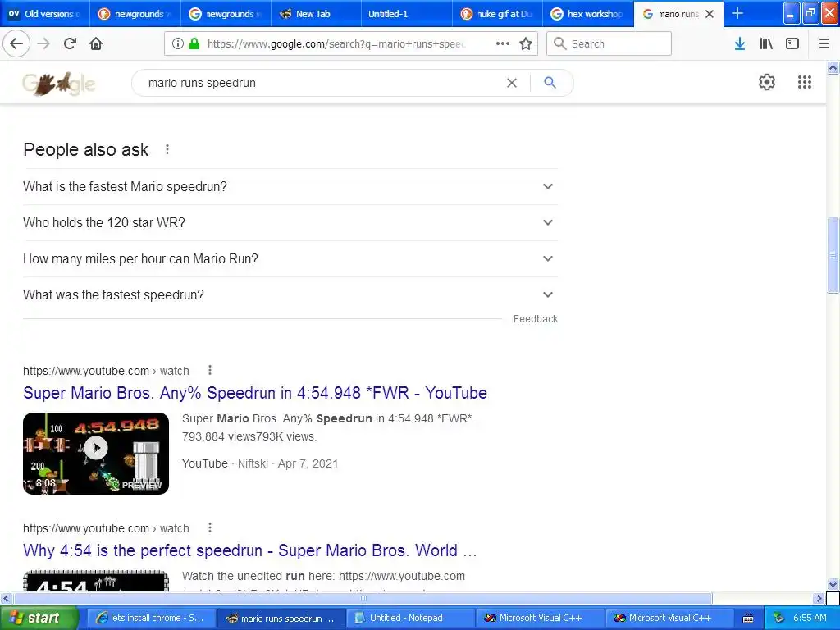Open the Firefox hamburger menu
840x630 pixels.
tap(824, 43)
